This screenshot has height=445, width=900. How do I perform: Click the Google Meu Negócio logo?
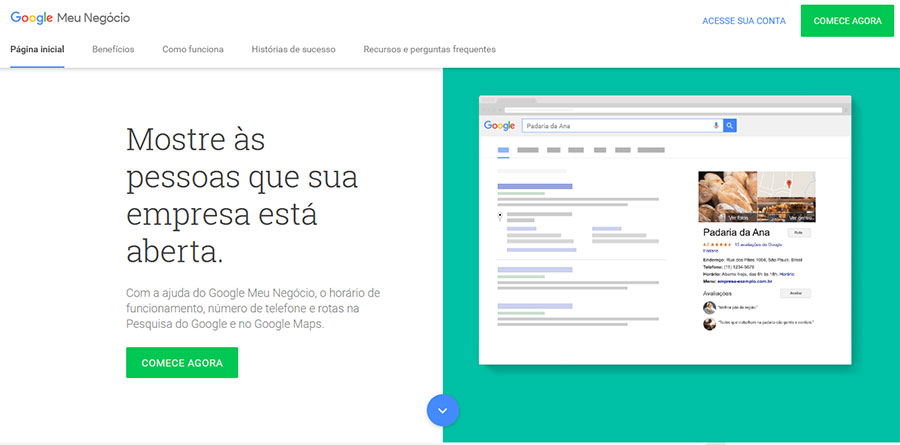click(70, 18)
